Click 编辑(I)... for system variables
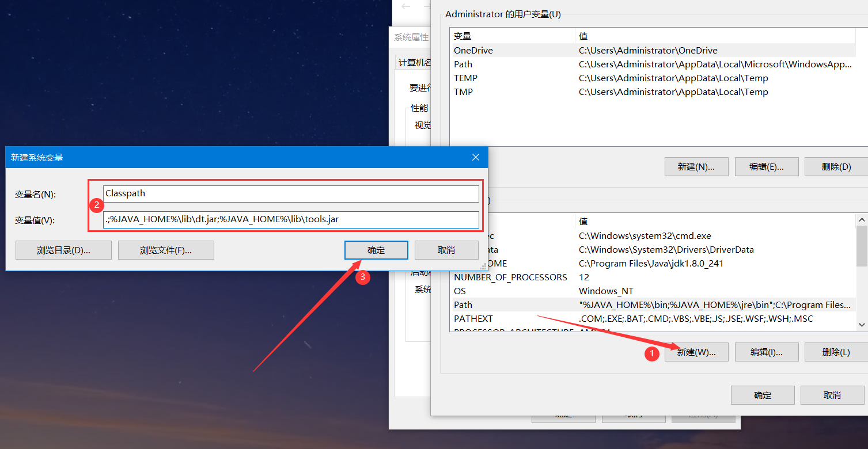The image size is (868, 449). (x=767, y=352)
